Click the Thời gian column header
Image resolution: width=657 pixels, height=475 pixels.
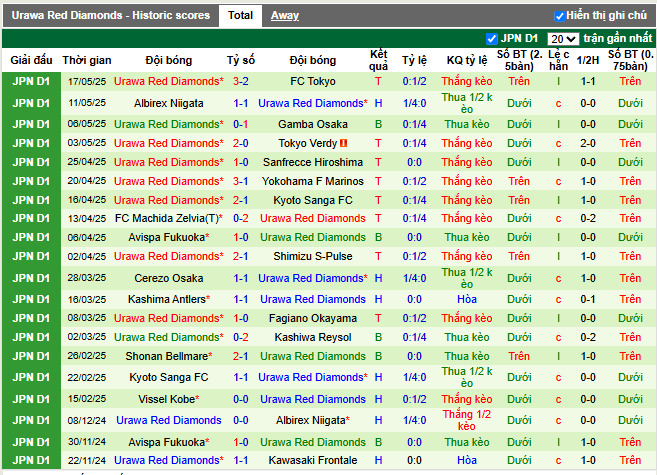pos(87,60)
